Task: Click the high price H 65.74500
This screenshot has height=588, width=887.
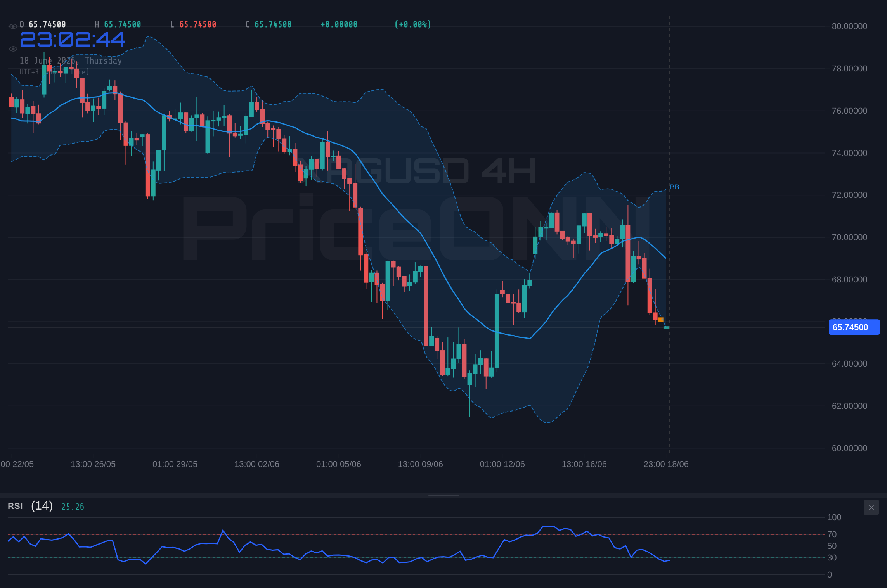Action: pyautogui.click(x=118, y=24)
